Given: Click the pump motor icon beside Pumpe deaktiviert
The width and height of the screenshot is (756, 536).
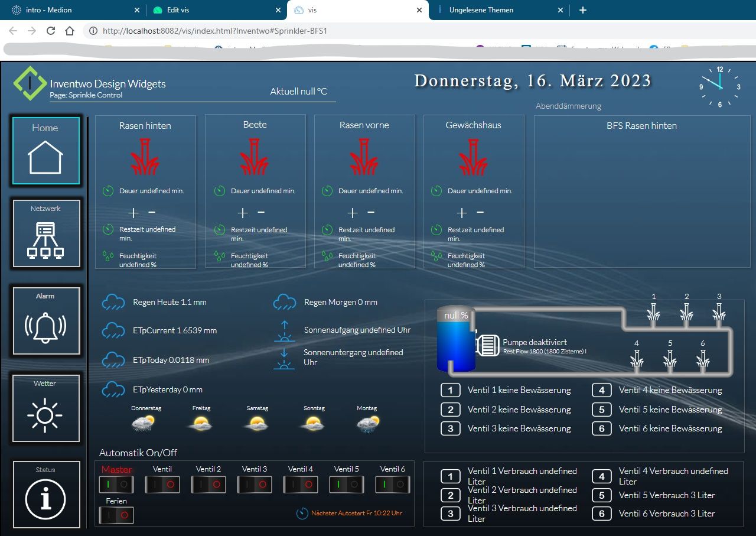Looking at the screenshot, I should [488, 346].
